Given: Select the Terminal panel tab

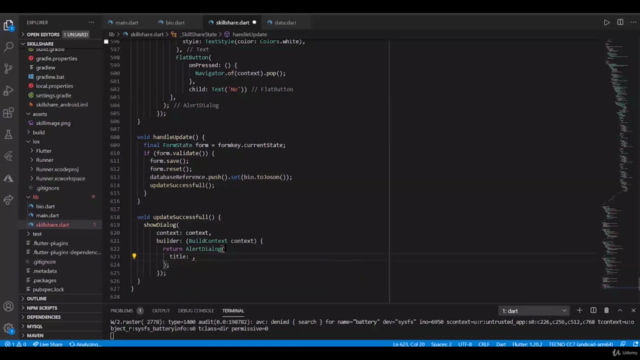Looking at the screenshot, I should click(233, 311).
